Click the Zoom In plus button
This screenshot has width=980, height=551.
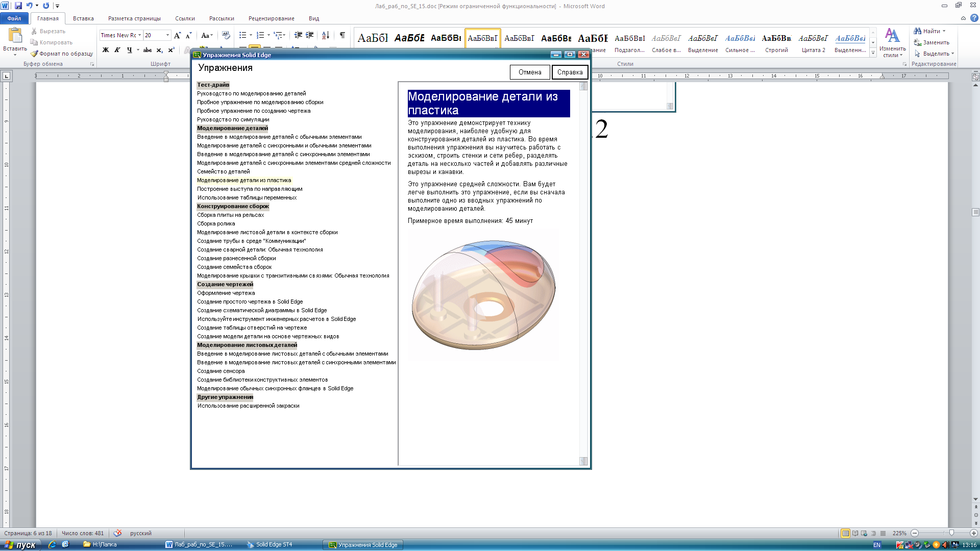click(973, 533)
